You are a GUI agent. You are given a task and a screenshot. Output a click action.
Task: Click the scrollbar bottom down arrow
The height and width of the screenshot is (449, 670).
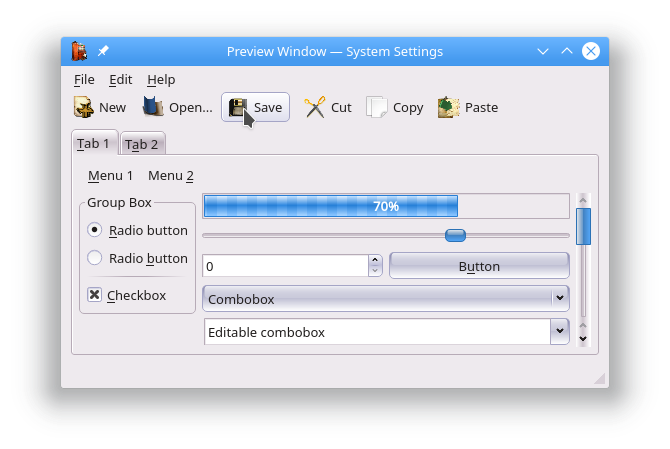(583, 338)
